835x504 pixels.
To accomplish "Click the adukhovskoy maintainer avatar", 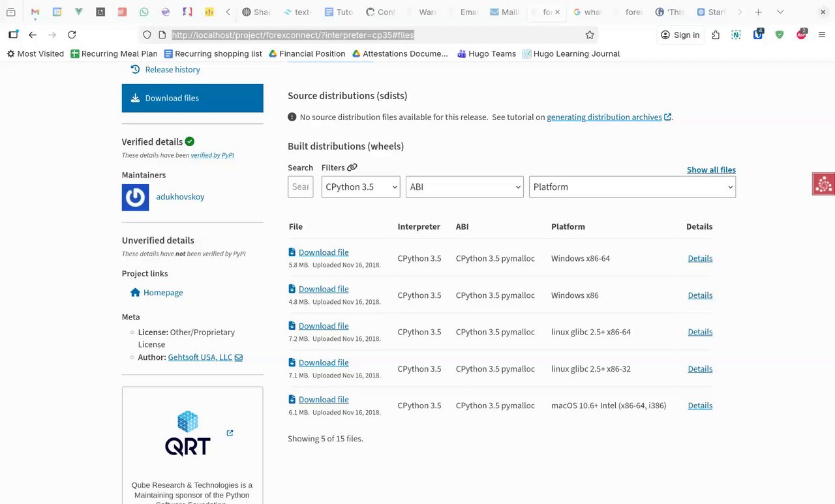I will 136,197.
